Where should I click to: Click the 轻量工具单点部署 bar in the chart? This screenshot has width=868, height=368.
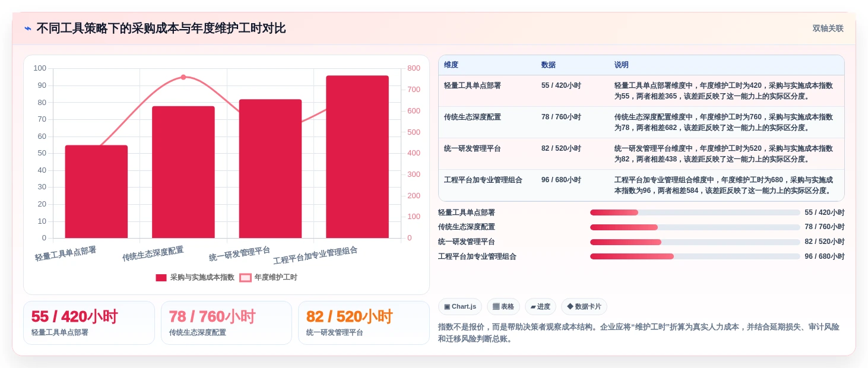pyautogui.click(x=96, y=192)
